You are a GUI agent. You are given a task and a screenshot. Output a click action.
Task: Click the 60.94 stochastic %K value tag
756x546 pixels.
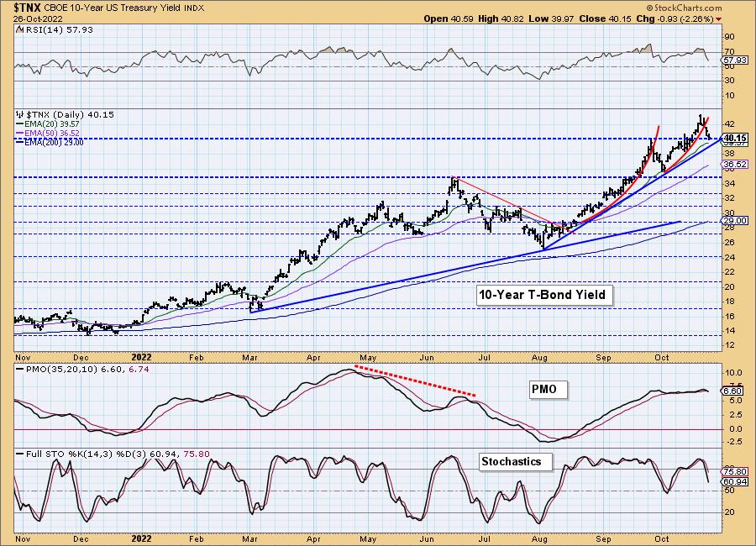tap(735, 482)
